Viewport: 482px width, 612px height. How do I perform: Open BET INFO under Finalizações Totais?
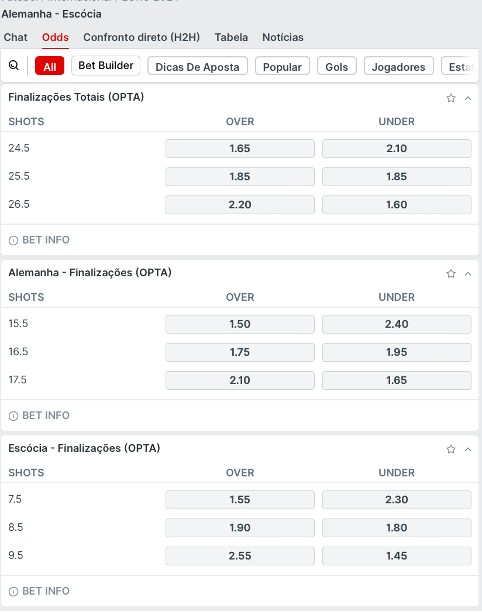click(39, 240)
